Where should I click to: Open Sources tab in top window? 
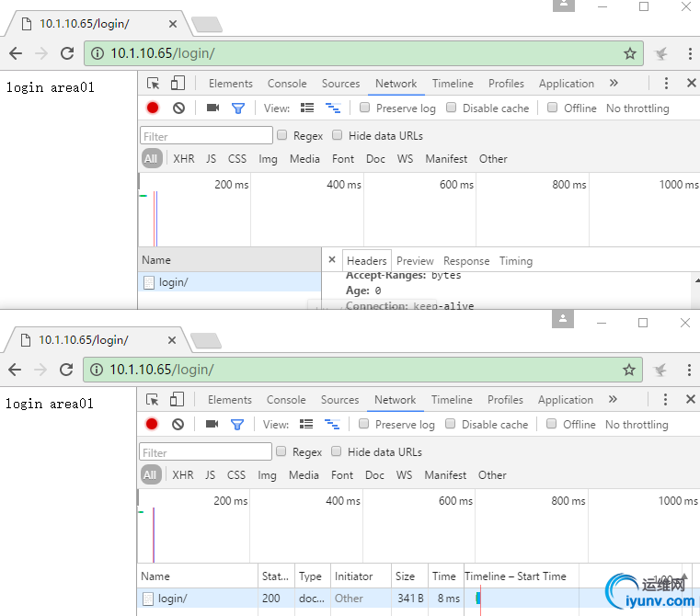coord(340,84)
